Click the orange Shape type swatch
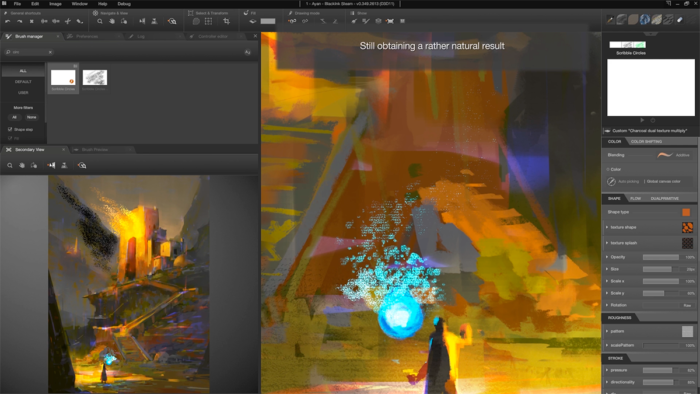The height and width of the screenshot is (394, 700). point(686,212)
